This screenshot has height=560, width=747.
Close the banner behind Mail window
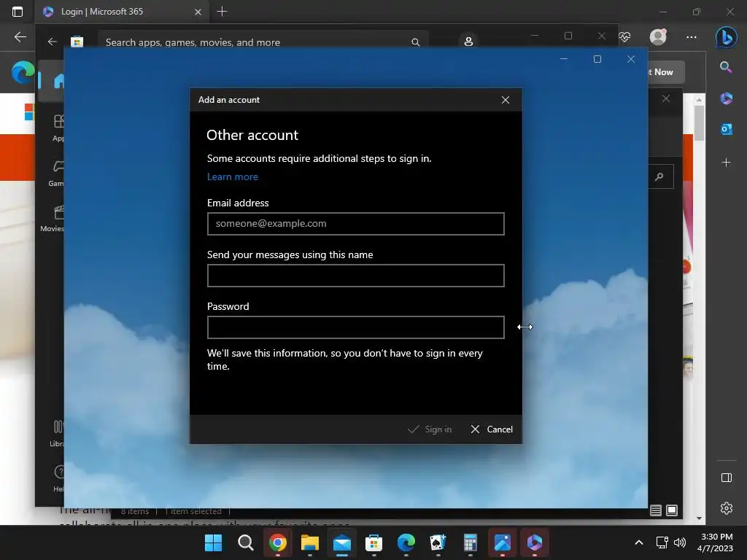pyautogui.click(x=666, y=98)
